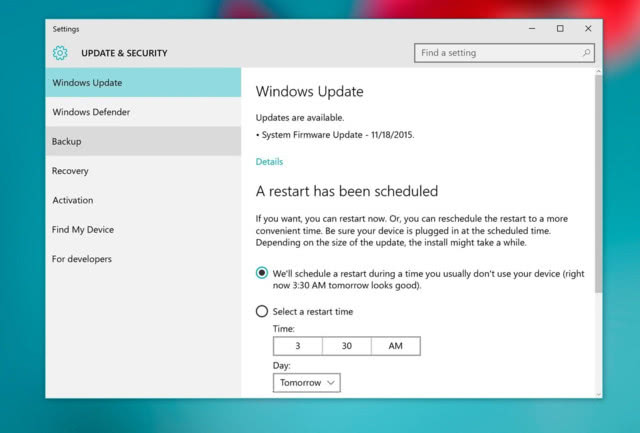This screenshot has height=433, width=640.
Task: Open Windows Defender section
Action: point(143,112)
